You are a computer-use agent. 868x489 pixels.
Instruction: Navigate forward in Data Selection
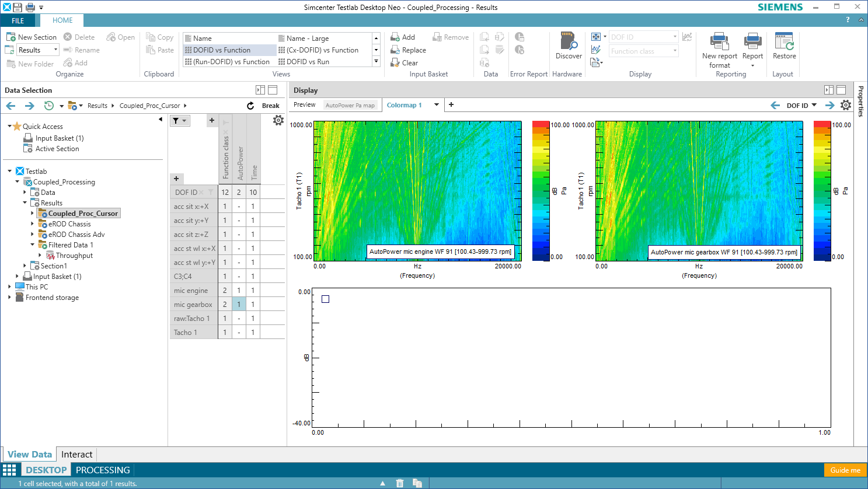click(29, 106)
